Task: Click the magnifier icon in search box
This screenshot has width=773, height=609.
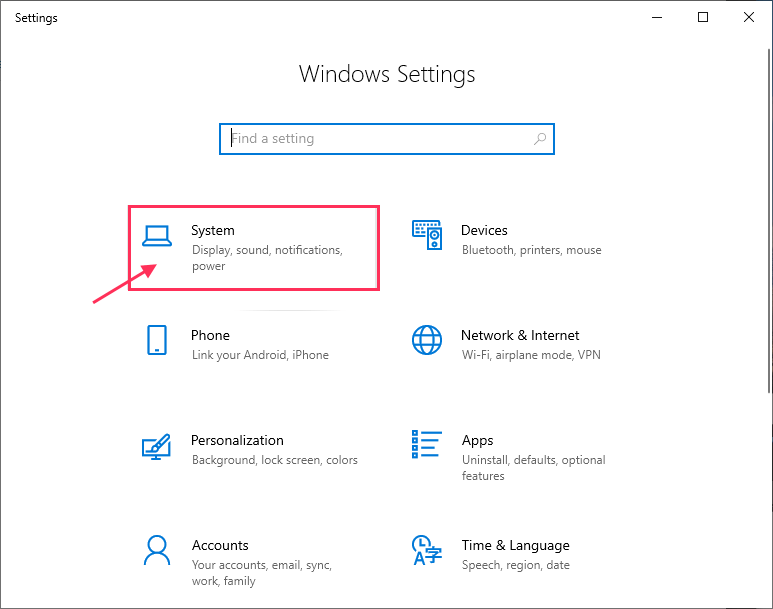Action: 540,139
